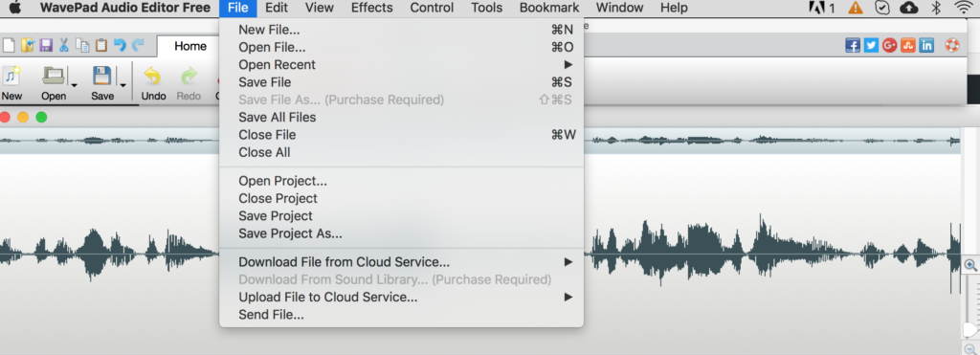Click the scissors Cut icon
980x355 pixels.
pos(64,45)
